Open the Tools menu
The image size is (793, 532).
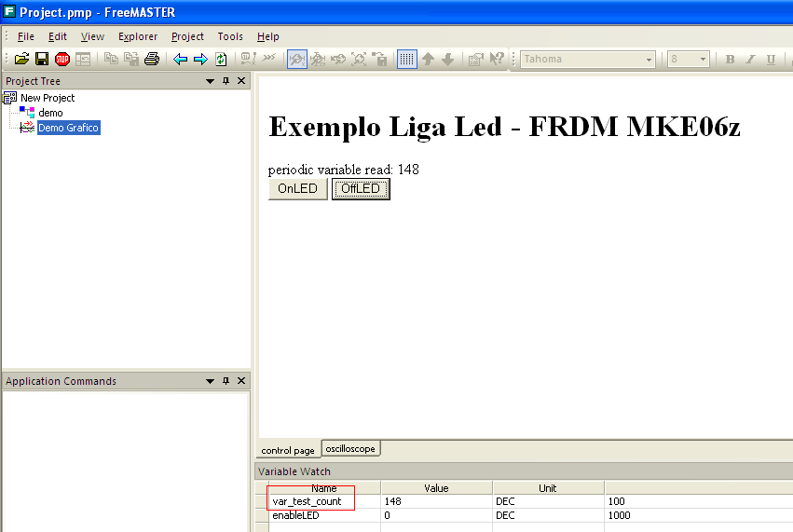(230, 36)
